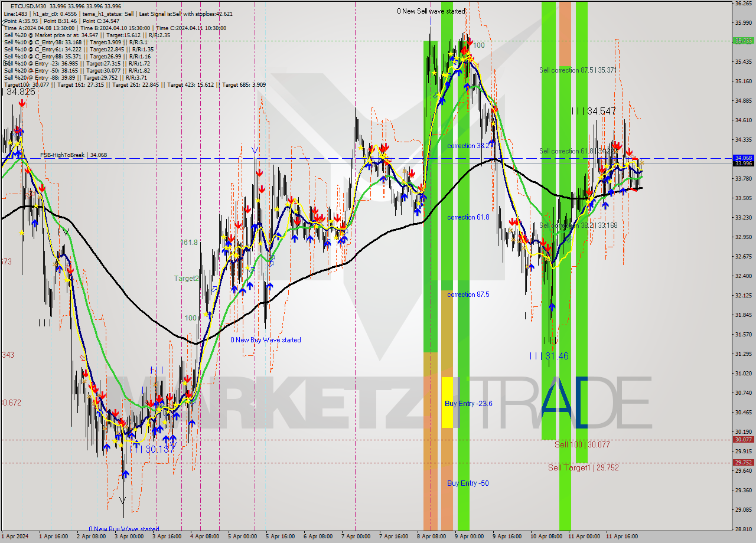
Task: Click the 'Sell %10 @ C_Entry61' line
Action: tap(79, 49)
